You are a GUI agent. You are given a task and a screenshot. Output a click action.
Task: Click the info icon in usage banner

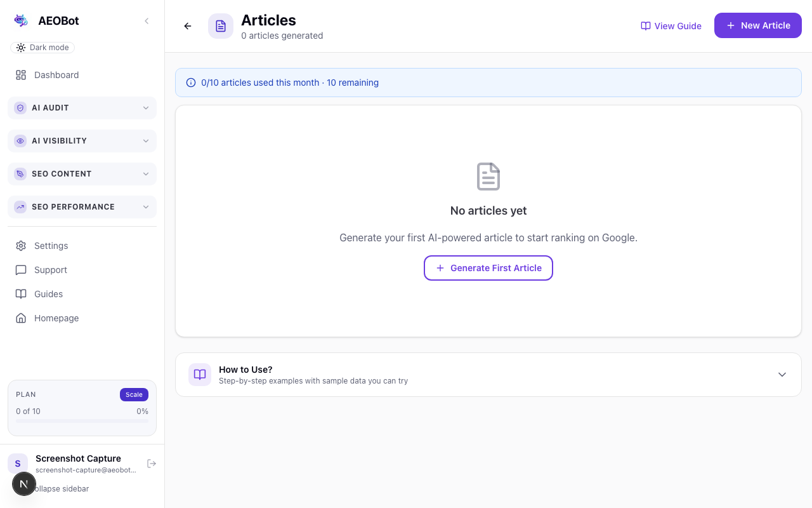point(191,83)
